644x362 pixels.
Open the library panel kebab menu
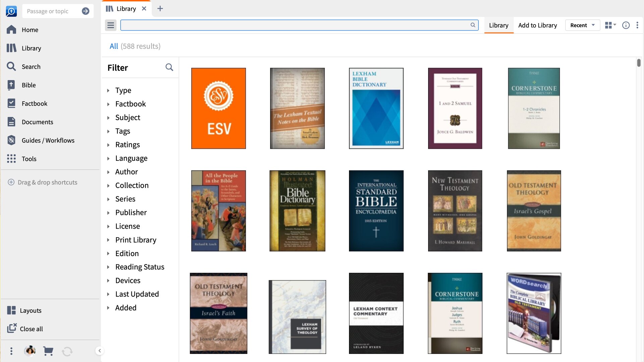[637, 25]
